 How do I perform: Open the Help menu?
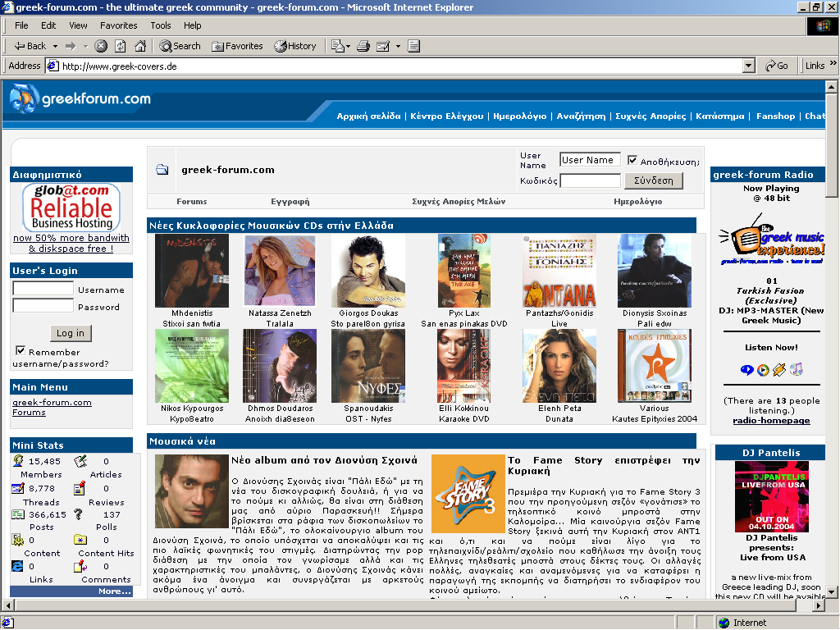pyautogui.click(x=192, y=25)
